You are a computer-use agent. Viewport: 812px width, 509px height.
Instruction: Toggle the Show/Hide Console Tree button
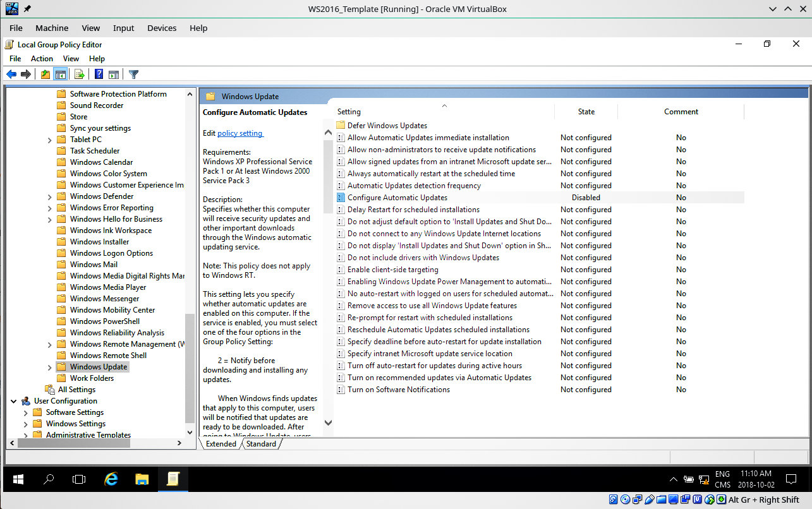tap(61, 75)
